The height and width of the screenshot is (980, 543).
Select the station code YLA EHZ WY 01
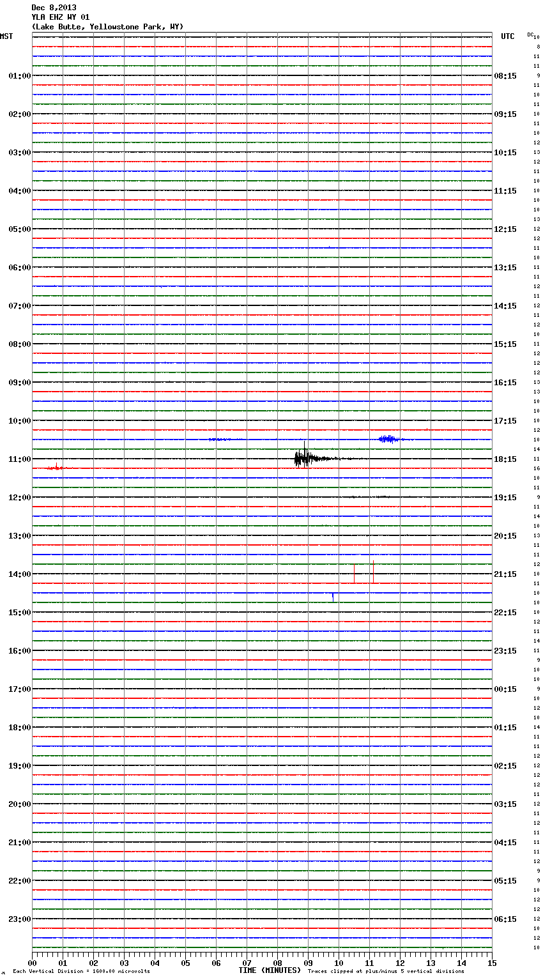(x=61, y=17)
